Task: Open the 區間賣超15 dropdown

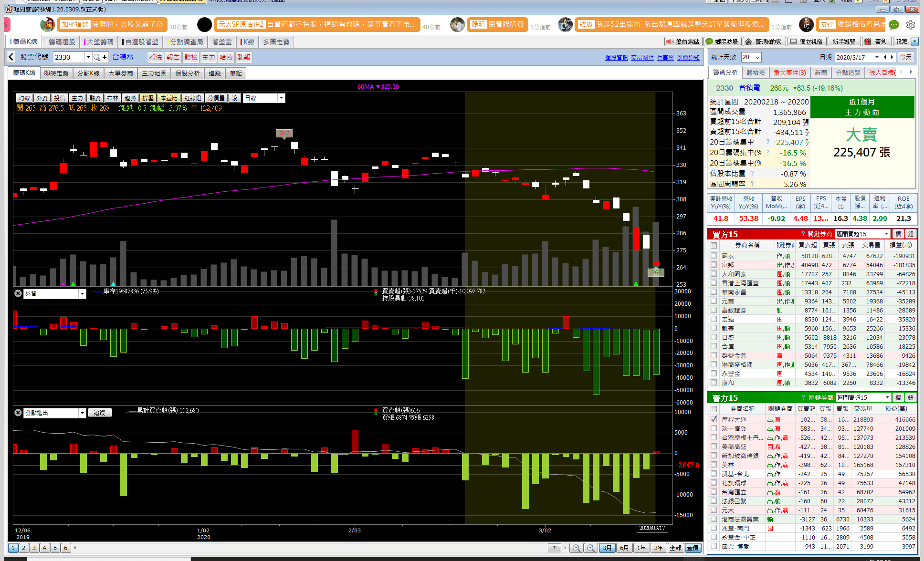Action: 888,398
